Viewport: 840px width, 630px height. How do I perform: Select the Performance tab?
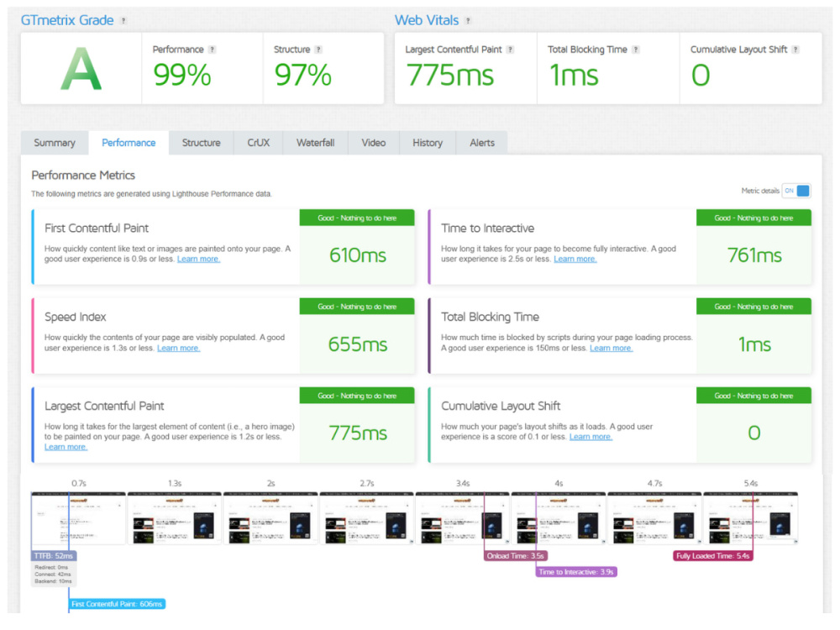129,143
